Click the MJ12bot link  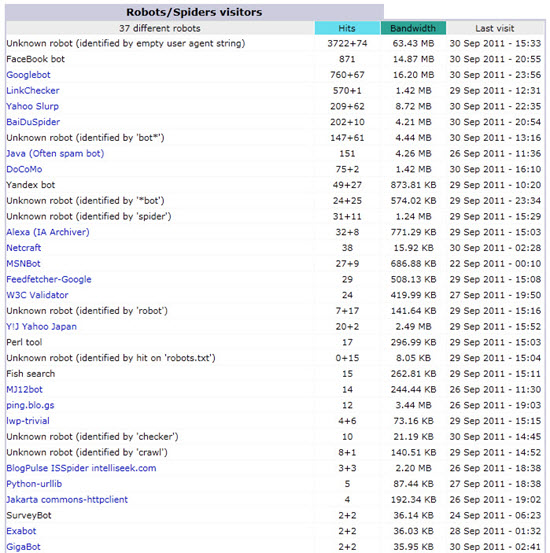[24, 389]
